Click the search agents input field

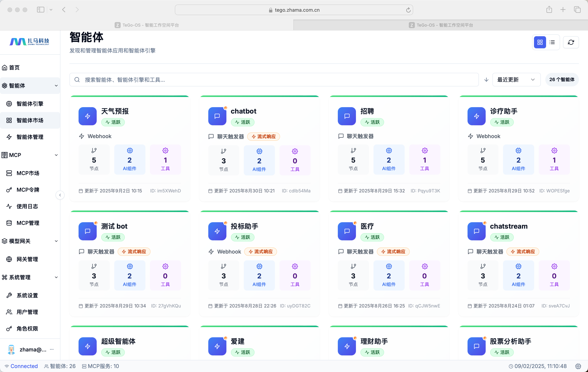[273, 80]
